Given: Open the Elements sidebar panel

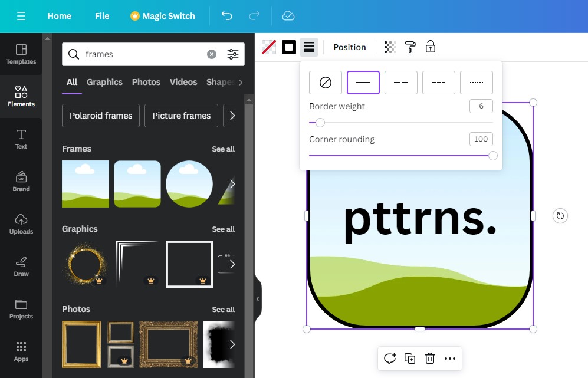Looking at the screenshot, I should pyautogui.click(x=21, y=96).
